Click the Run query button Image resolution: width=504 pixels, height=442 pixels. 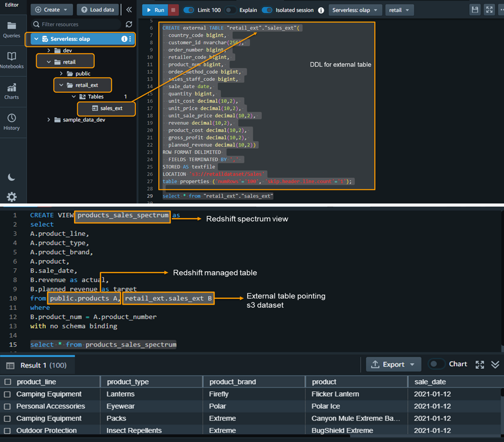pos(155,10)
